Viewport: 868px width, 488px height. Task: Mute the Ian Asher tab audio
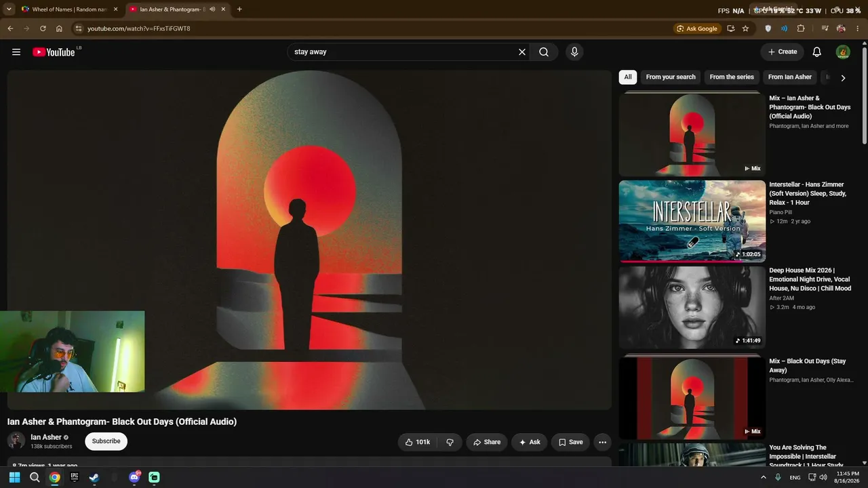(212, 9)
